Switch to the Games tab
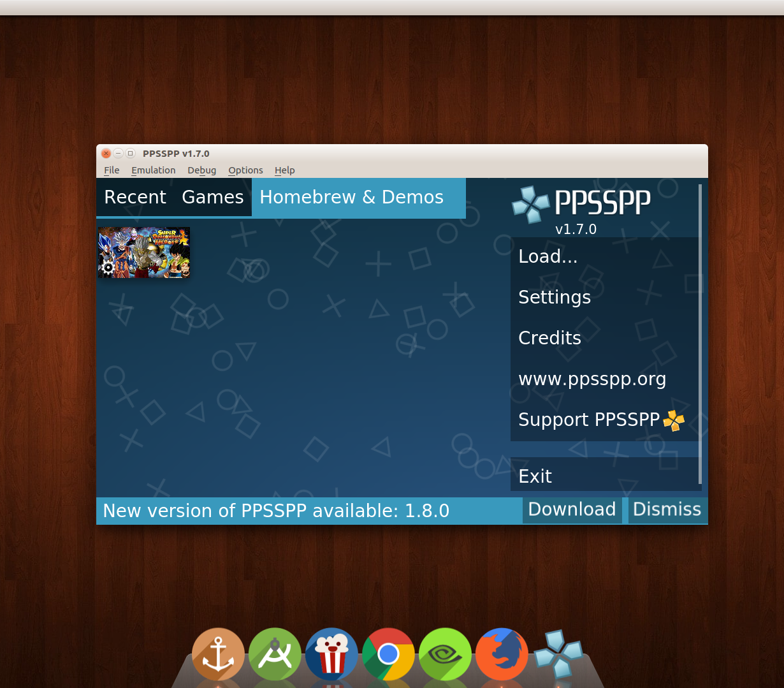Image resolution: width=784 pixels, height=688 pixels. tap(212, 197)
